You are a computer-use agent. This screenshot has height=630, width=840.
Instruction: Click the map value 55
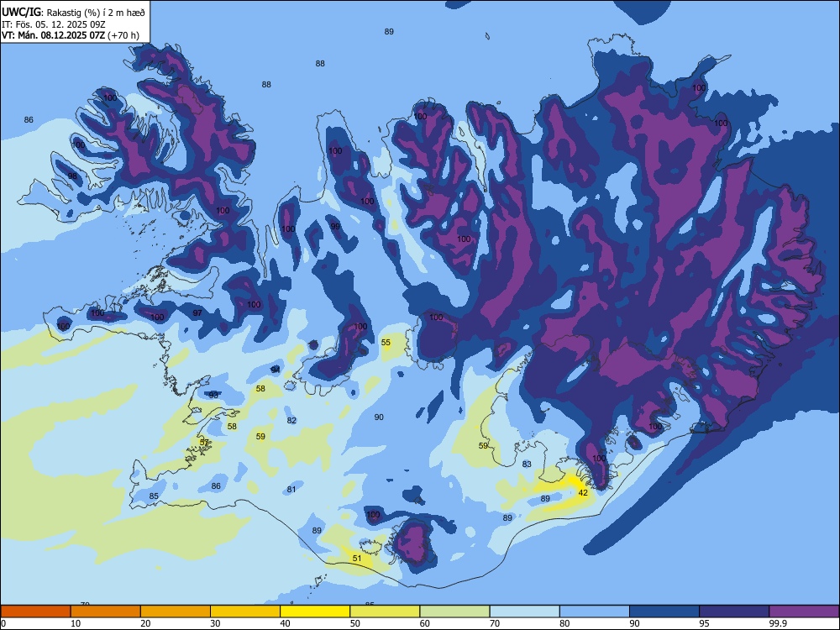(386, 343)
